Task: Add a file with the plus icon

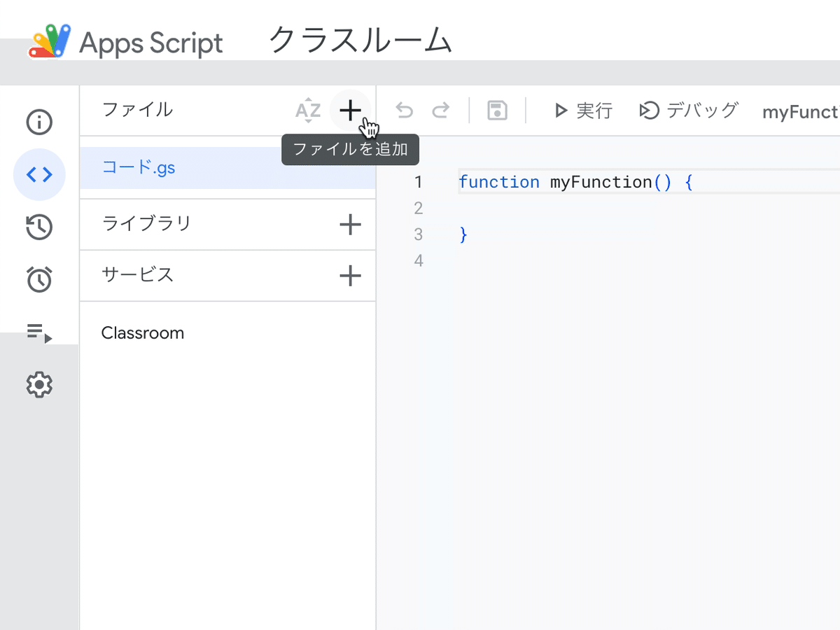Action: (350, 110)
